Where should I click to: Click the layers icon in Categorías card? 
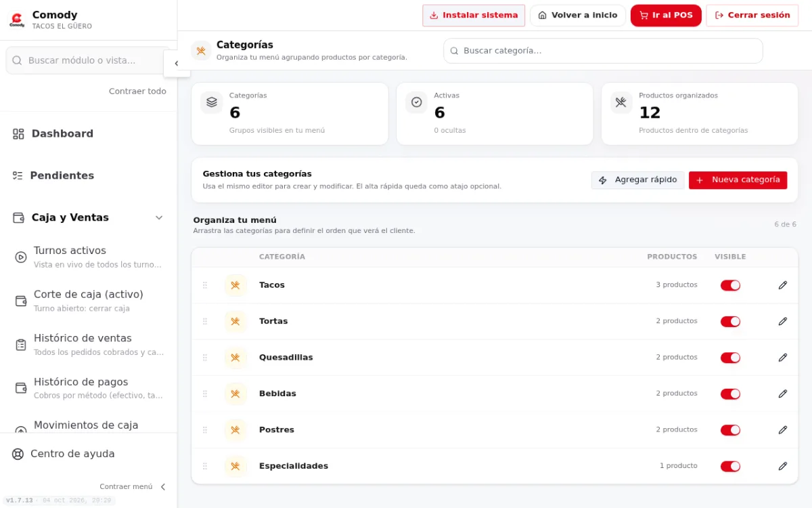[212, 102]
